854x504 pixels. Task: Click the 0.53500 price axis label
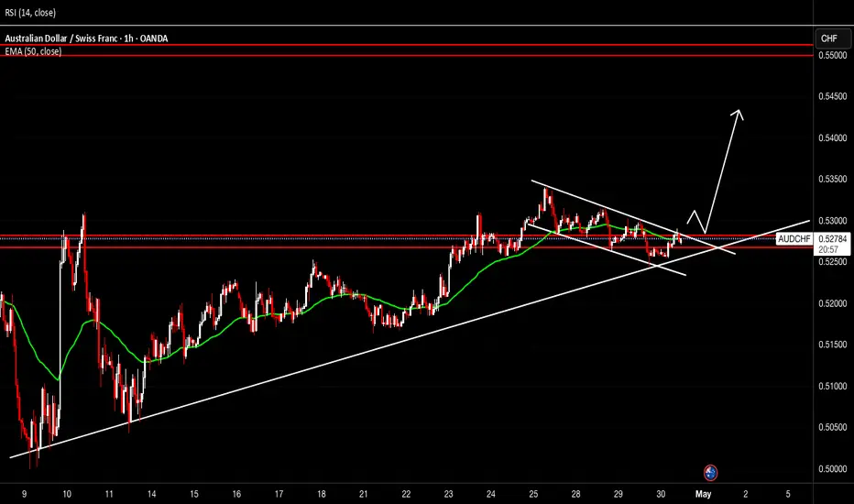[x=832, y=180]
